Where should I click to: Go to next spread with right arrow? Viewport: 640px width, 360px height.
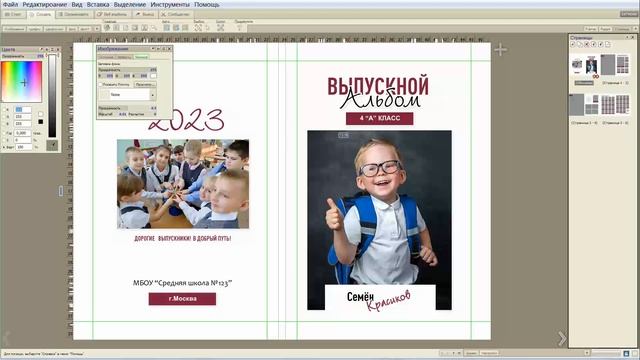pos(562,338)
